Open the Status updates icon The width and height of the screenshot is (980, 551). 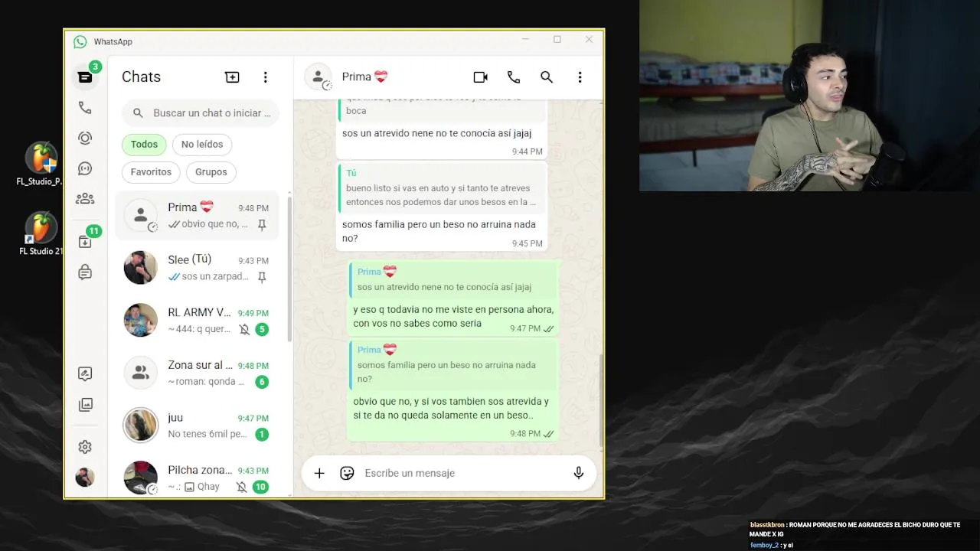point(85,138)
